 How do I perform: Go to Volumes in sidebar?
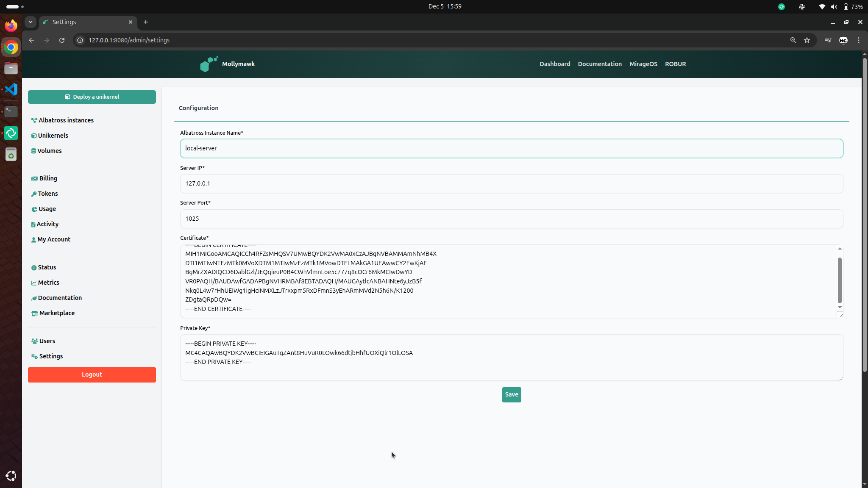point(49,151)
